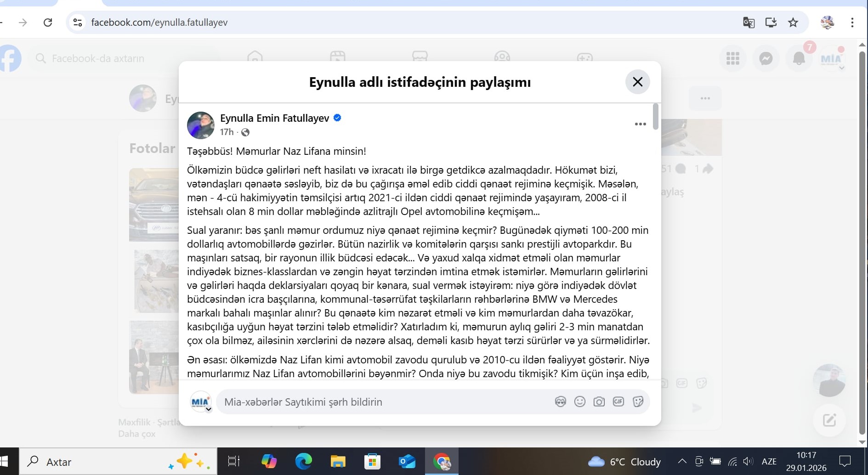Insert an avatar sticker in the comment
The image size is (868, 475).
point(560,402)
